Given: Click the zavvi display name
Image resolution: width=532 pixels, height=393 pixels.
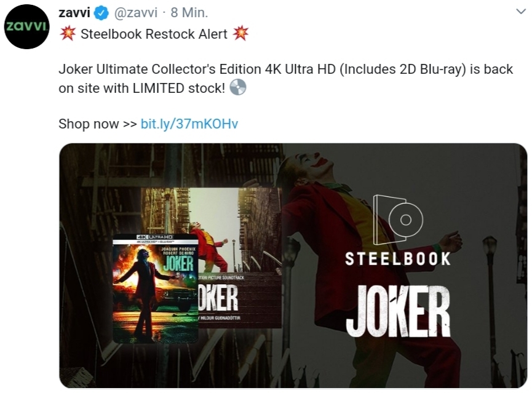Looking at the screenshot, I should [74, 12].
